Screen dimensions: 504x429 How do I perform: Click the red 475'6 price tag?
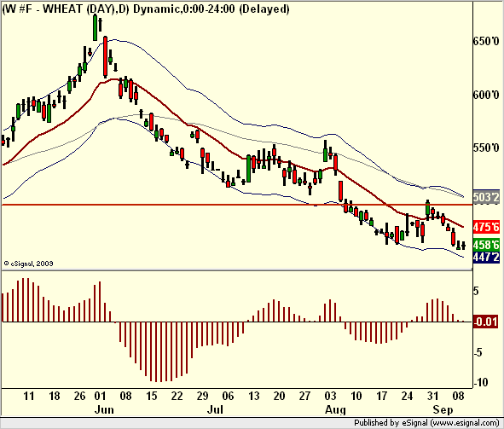click(x=487, y=227)
